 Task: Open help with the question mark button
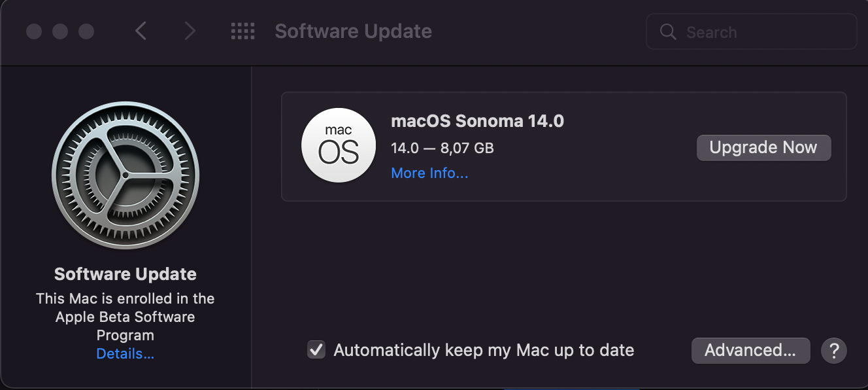(834, 350)
